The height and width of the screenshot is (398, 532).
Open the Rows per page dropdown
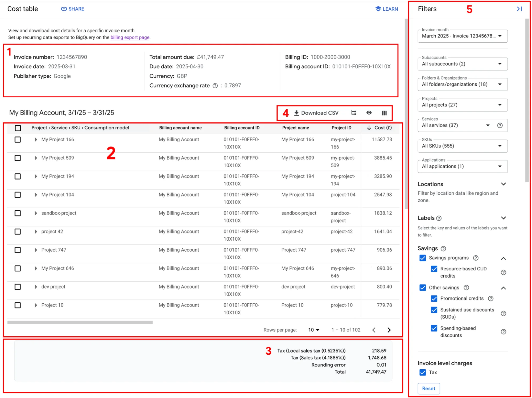[314, 330]
